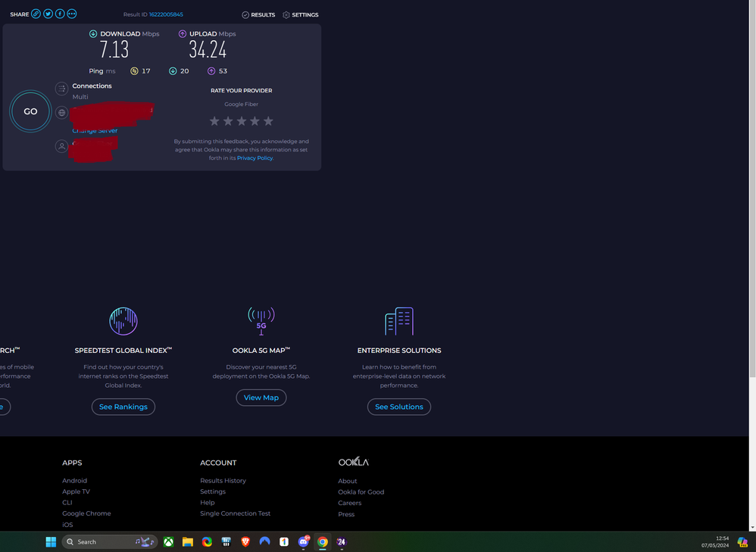This screenshot has width=756, height=552.
Task: Rate provider four stars
Action: click(255, 121)
